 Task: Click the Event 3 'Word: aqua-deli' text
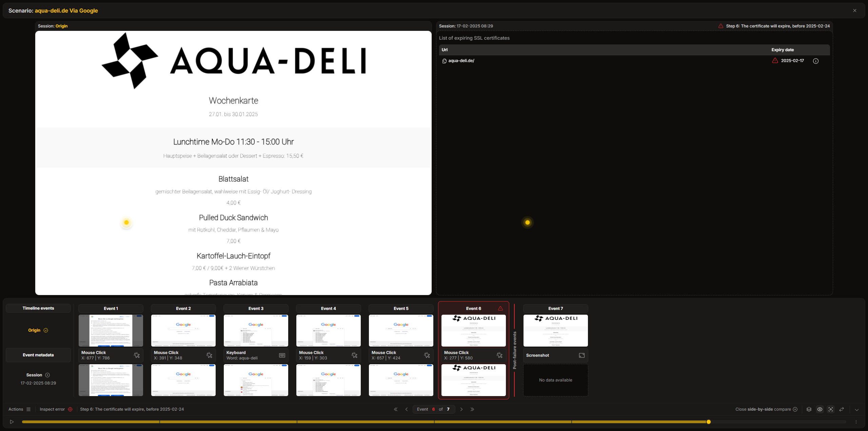[x=242, y=358]
